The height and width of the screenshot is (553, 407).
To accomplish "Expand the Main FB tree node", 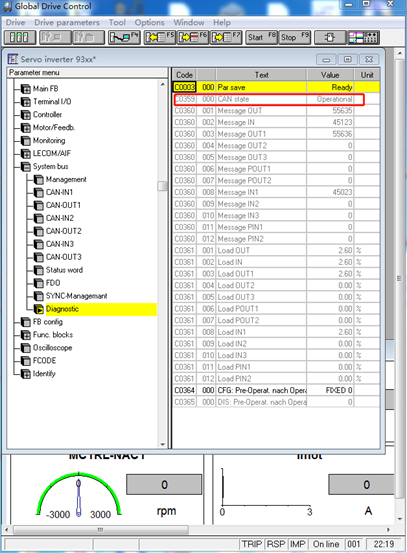I will 25,89.
